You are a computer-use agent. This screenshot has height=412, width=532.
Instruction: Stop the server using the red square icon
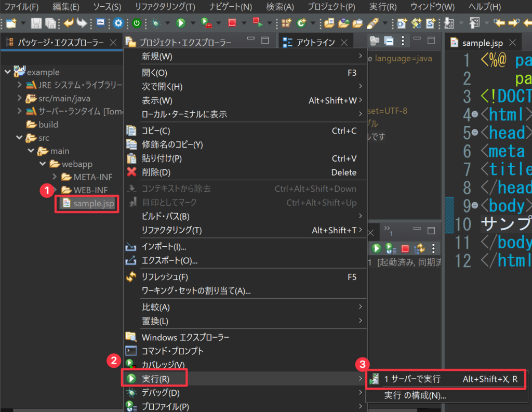coord(405,249)
